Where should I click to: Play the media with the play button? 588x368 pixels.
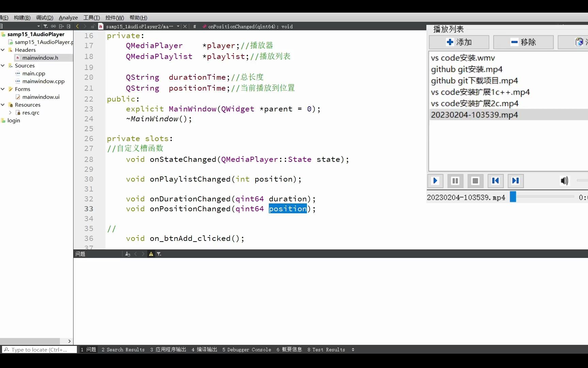435,181
